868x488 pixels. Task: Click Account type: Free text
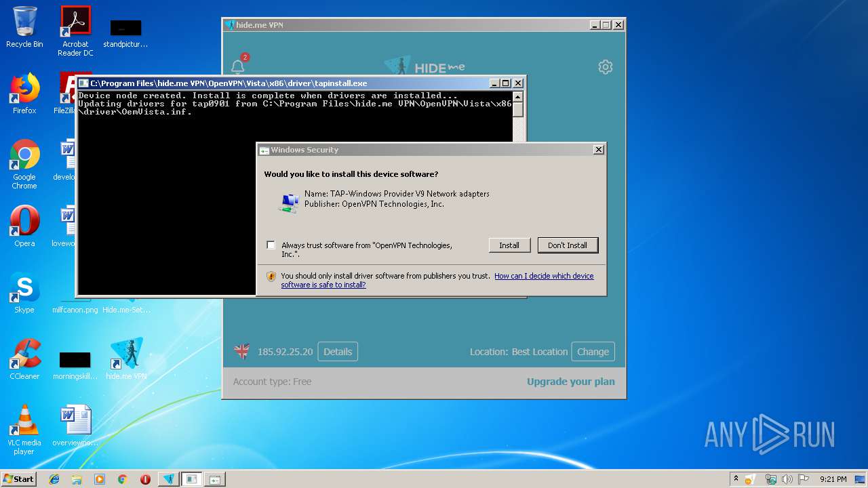(x=272, y=382)
